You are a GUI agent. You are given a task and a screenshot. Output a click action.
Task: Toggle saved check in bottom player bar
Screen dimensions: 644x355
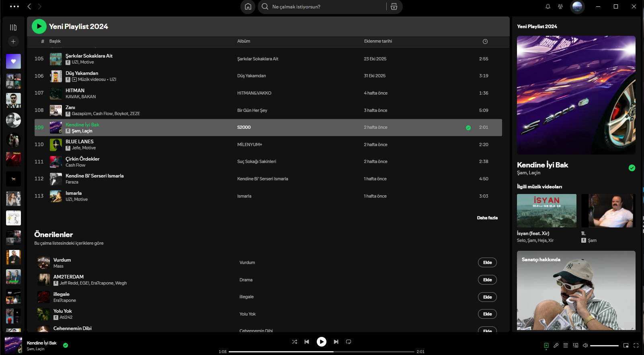(x=66, y=345)
